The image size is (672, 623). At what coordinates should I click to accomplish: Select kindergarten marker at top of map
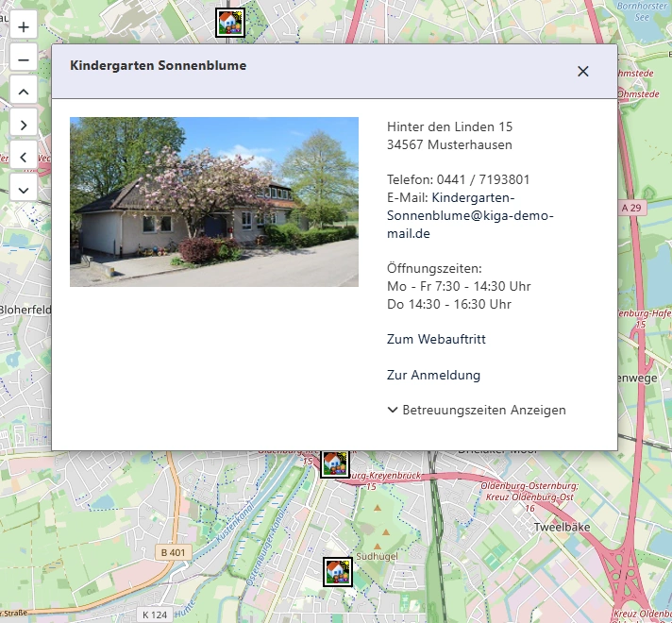[229, 23]
